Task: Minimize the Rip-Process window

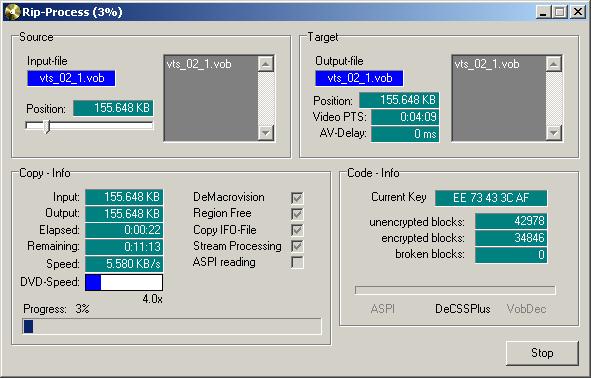Action: coord(543,12)
